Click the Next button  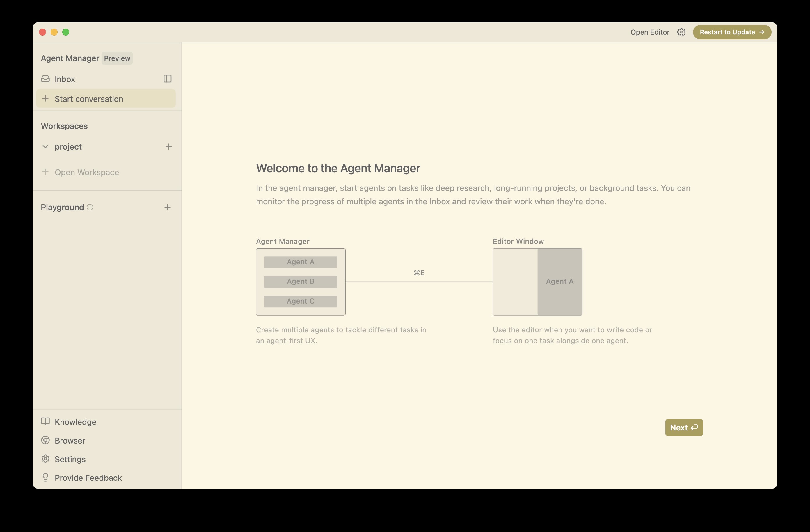click(x=684, y=428)
